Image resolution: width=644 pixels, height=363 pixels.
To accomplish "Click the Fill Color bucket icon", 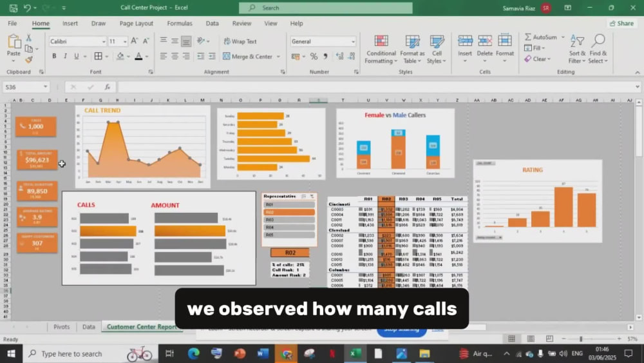I will click(x=120, y=56).
